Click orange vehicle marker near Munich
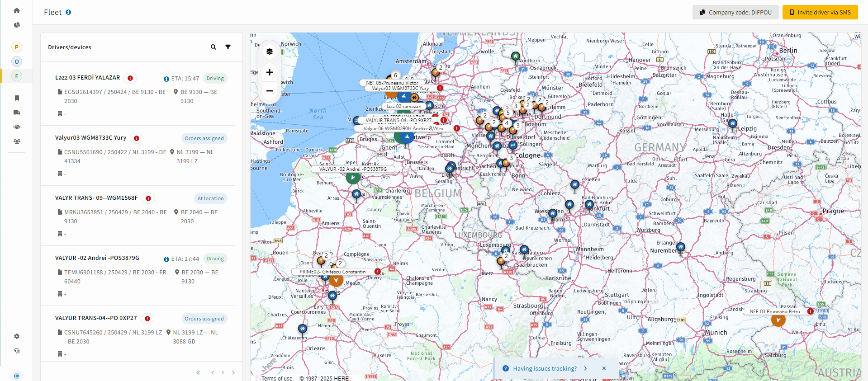The height and width of the screenshot is (381, 868). (778, 320)
